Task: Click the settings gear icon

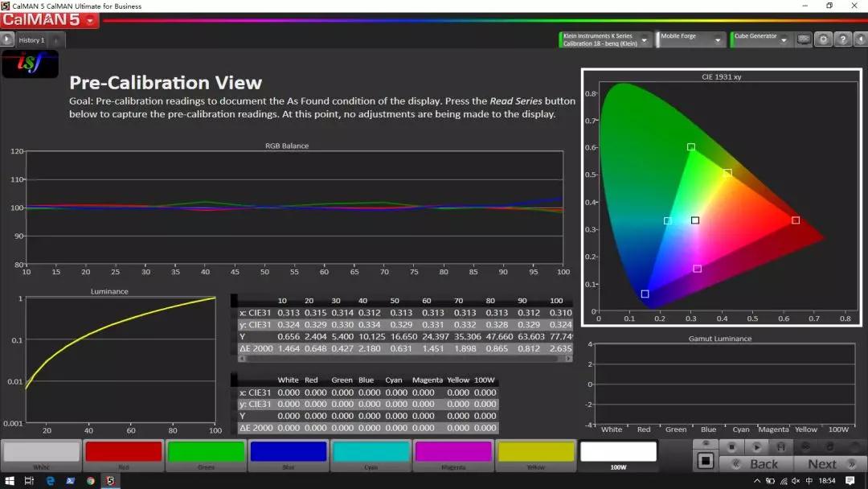Action: [823, 39]
